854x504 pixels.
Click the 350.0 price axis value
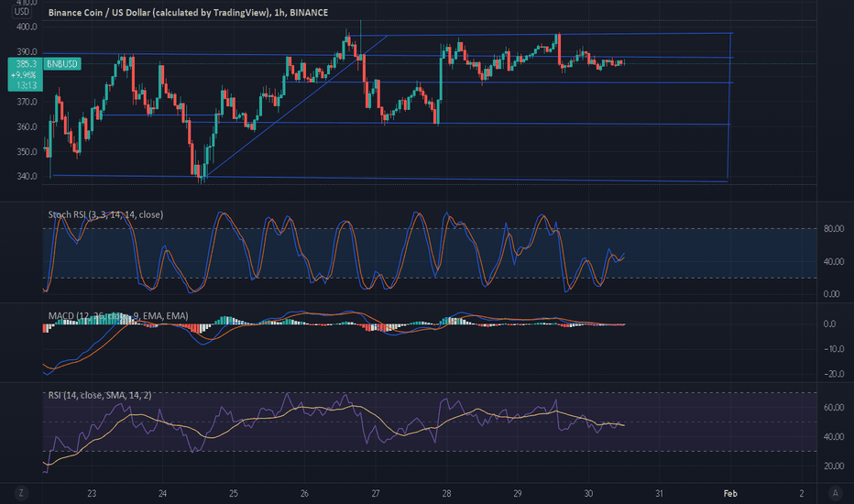27,152
